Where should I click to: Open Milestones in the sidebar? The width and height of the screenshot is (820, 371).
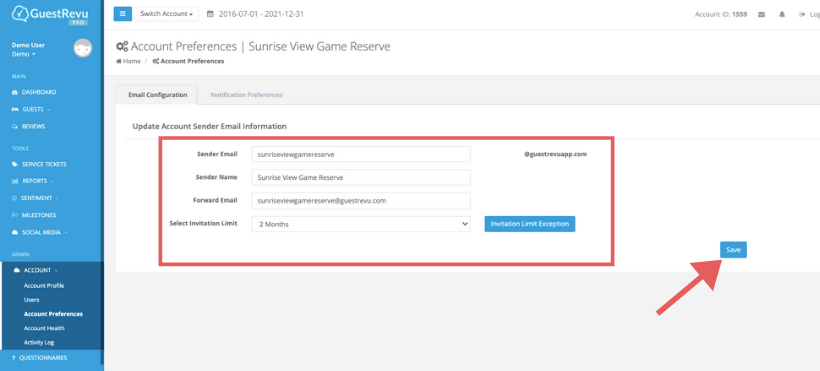pyautogui.click(x=38, y=215)
